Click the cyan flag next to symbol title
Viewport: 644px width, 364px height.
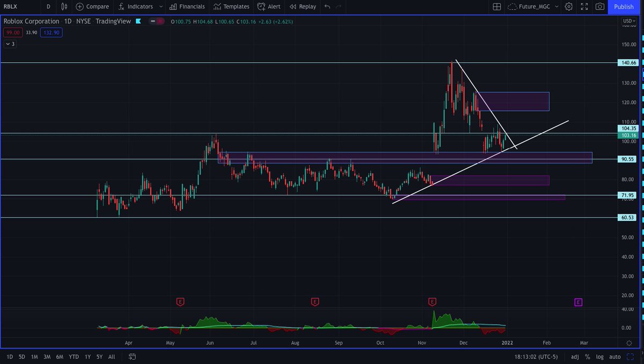[138, 21]
